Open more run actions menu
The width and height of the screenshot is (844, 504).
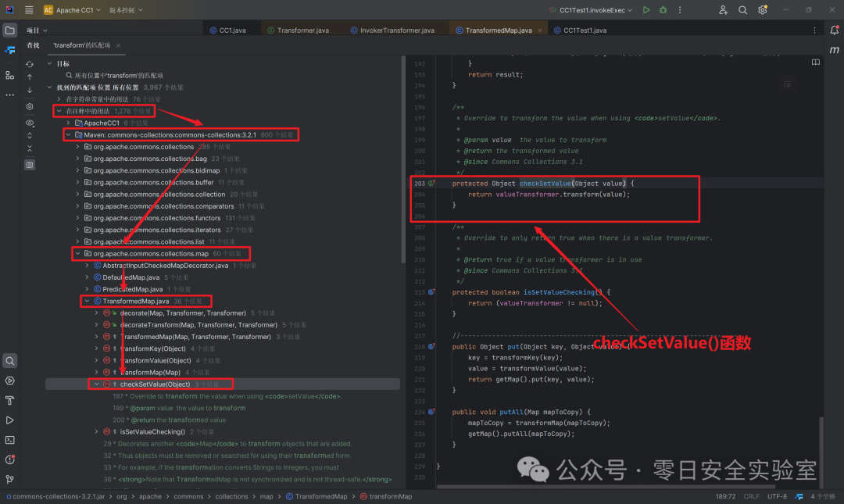click(x=680, y=9)
